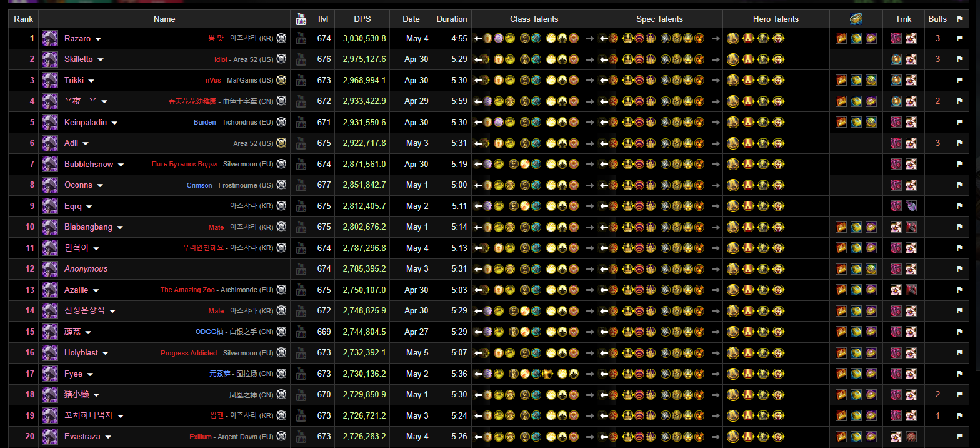This screenshot has height=448, width=980.
Task: Click the YouTube icon in Skilletto's row
Action: (x=301, y=59)
